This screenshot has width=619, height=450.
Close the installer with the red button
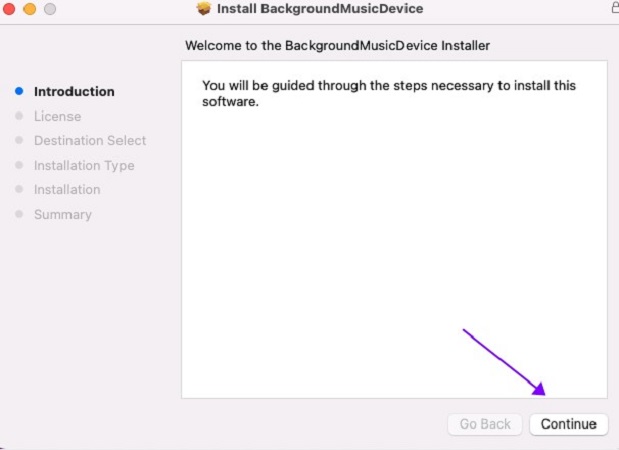tap(9, 9)
